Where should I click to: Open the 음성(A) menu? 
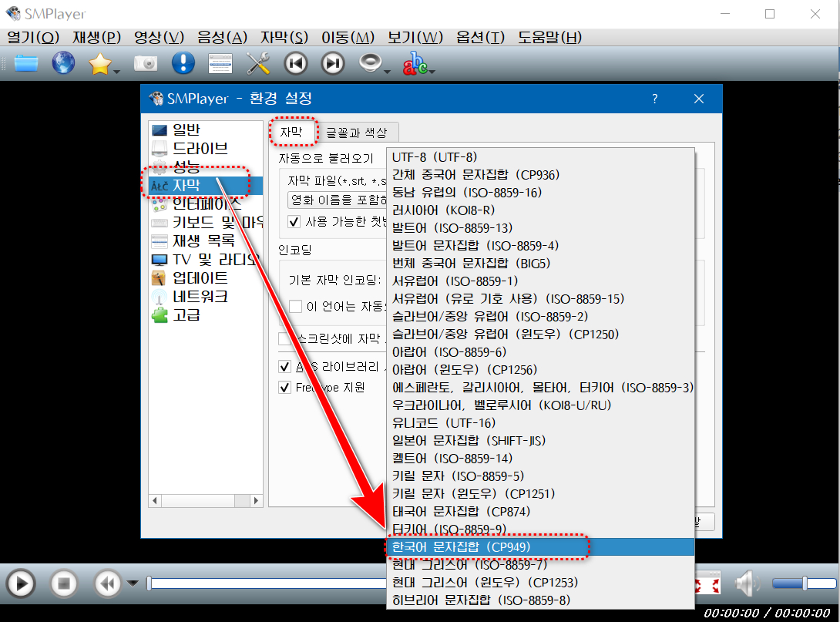pos(222,38)
